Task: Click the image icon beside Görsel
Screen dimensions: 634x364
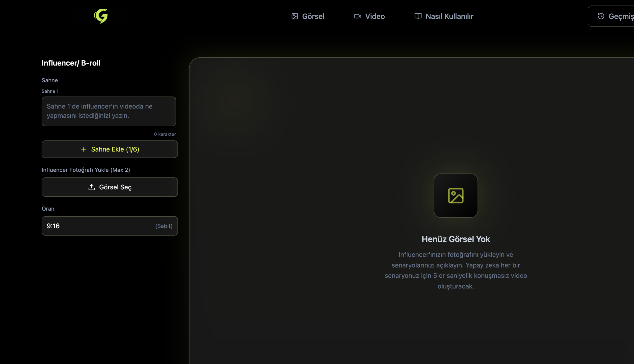Action: 295,16
